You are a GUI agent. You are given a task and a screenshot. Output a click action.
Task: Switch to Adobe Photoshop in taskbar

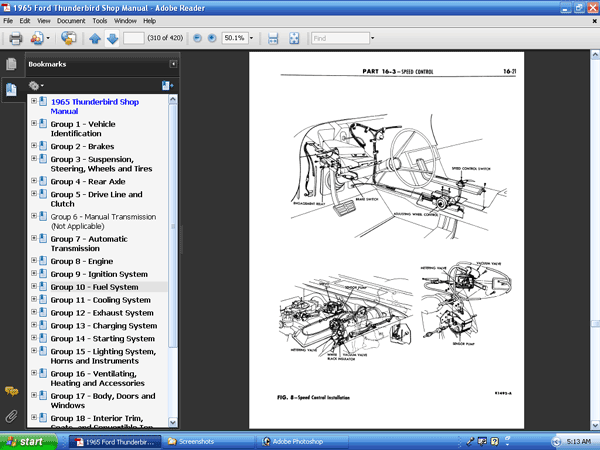coord(303,442)
